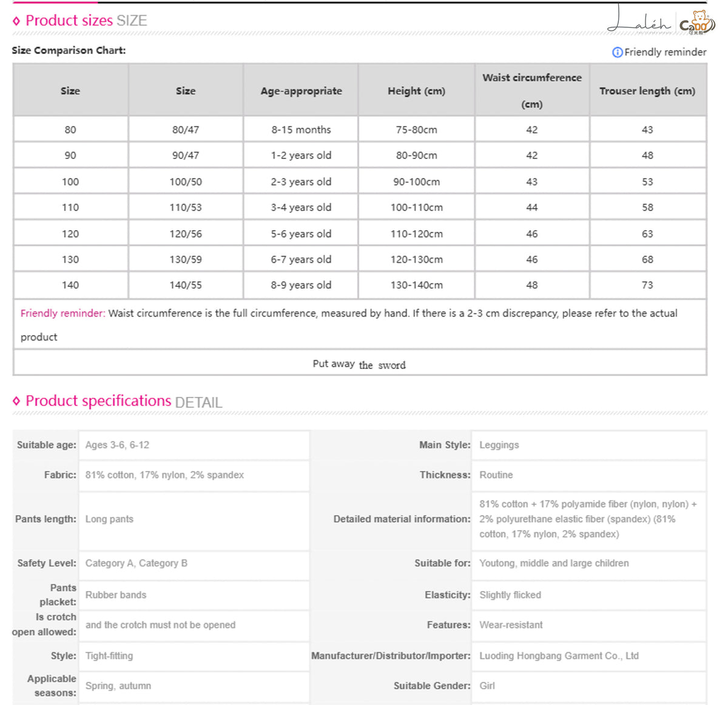Click the 'Waist circumference (cm)' column header
The image size is (728, 705).
point(532,90)
